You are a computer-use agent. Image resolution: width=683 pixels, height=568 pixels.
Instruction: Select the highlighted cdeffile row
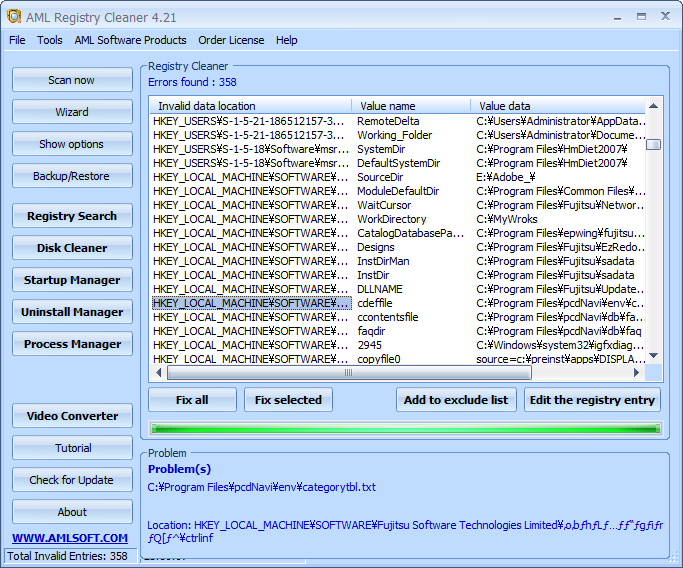(x=398, y=303)
